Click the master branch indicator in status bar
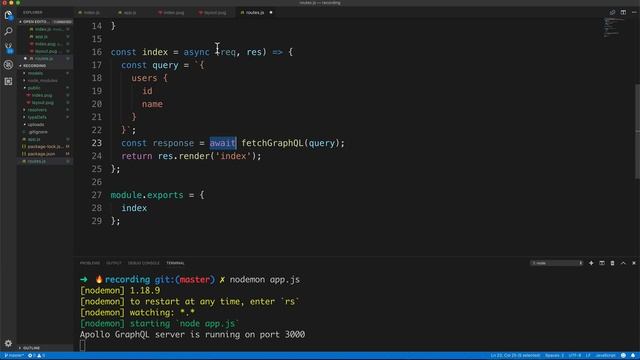Screen dimensions: 640x360 pos(13,356)
